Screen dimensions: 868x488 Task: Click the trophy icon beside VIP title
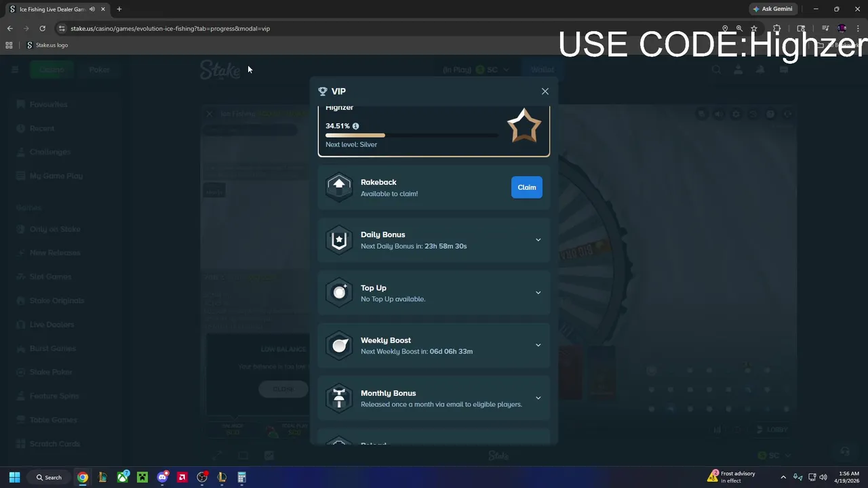click(323, 91)
